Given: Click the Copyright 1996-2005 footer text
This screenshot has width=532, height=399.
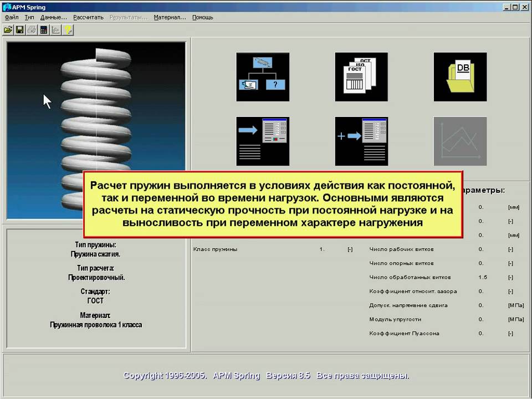Looking at the screenshot, I should click(165, 376).
